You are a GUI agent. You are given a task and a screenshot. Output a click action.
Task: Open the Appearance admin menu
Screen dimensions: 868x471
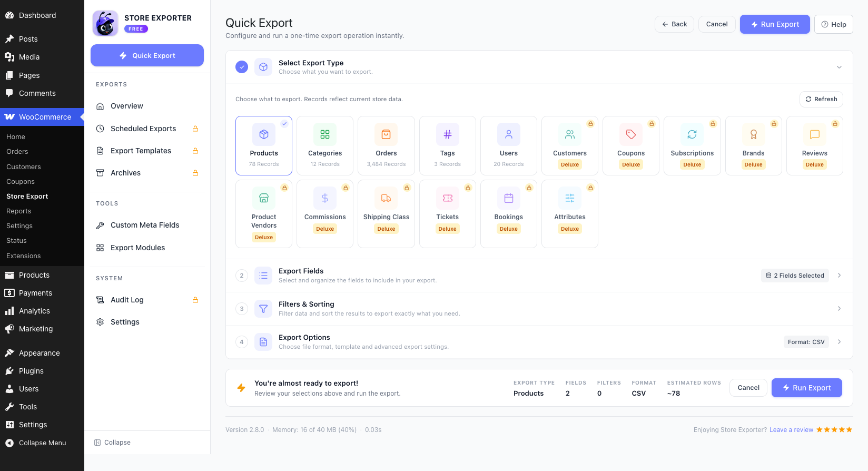42,353
